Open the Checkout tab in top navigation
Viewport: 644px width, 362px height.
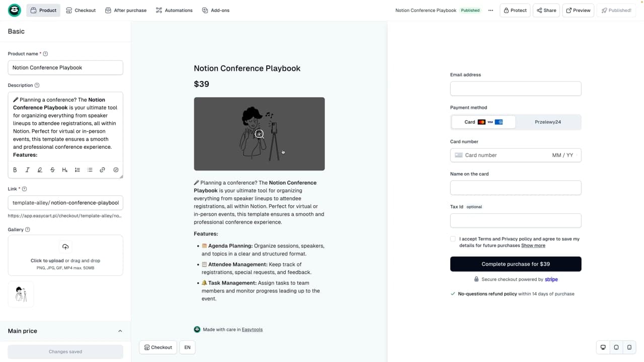pos(81,10)
